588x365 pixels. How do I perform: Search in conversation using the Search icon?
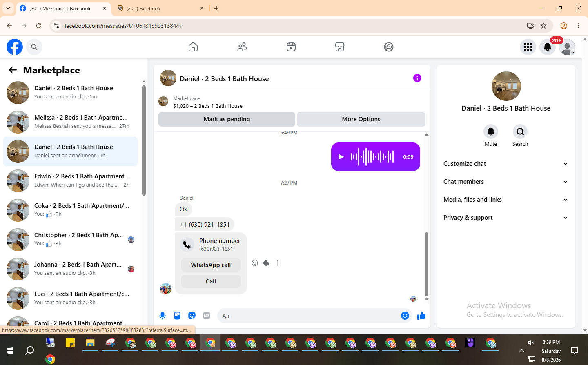pyautogui.click(x=520, y=131)
